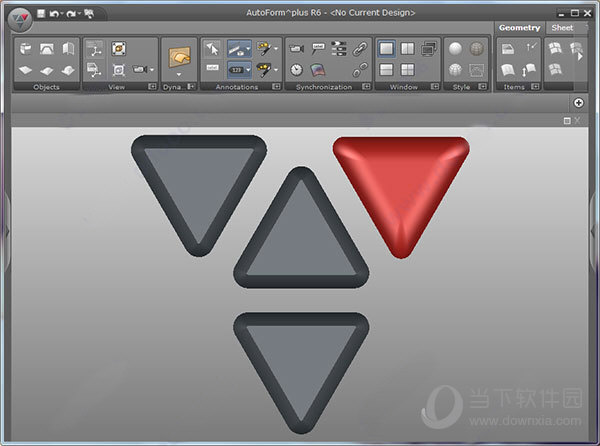Click the clock time sync icon
Viewport: 600px width, 446px height.
(297, 70)
